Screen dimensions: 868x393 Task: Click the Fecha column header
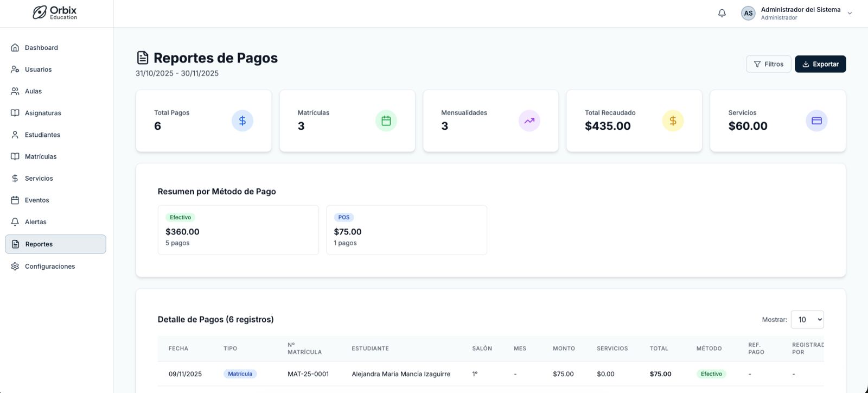[178, 348]
